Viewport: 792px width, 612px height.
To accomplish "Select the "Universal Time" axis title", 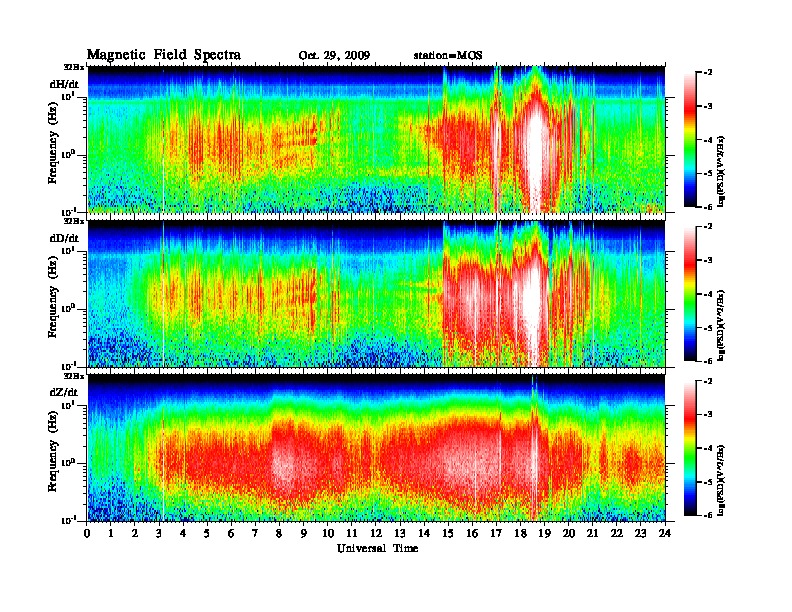I will (x=377, y=548).
